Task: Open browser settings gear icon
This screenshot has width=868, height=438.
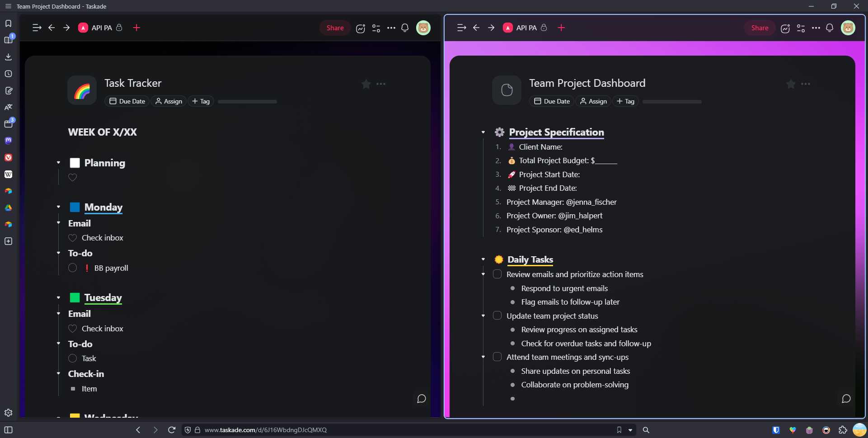Action: tap(8, 413)
